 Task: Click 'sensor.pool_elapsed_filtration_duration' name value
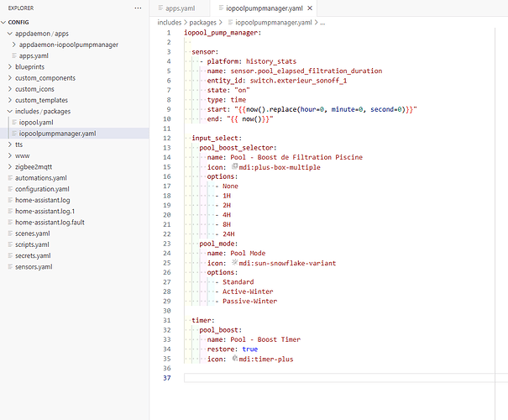tap(306, 71)
